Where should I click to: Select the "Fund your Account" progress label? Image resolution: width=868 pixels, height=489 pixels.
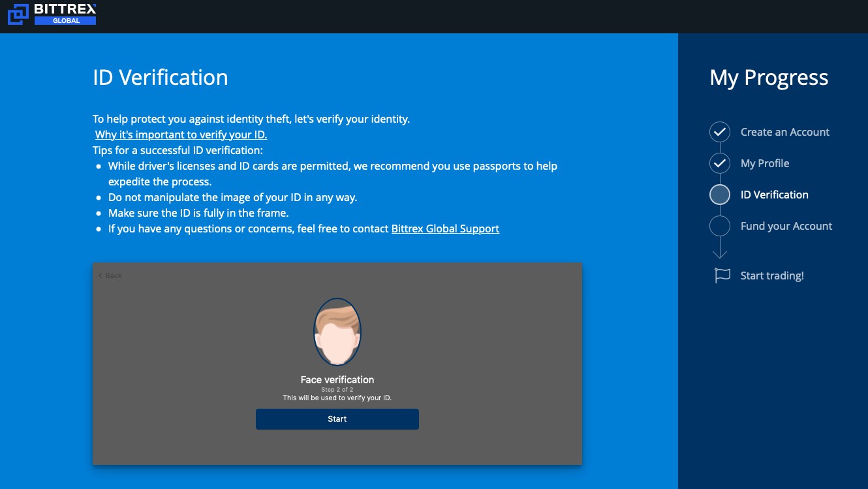[x=786, y=226]
